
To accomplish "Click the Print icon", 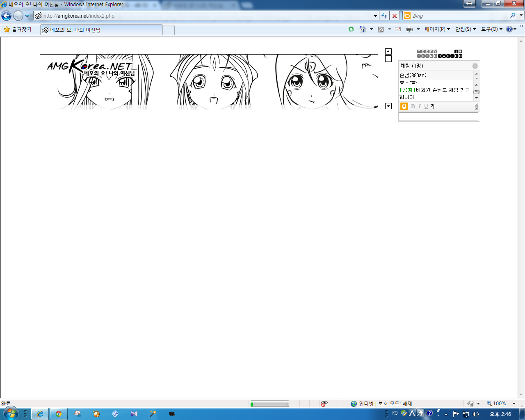I will coord(409,29).
